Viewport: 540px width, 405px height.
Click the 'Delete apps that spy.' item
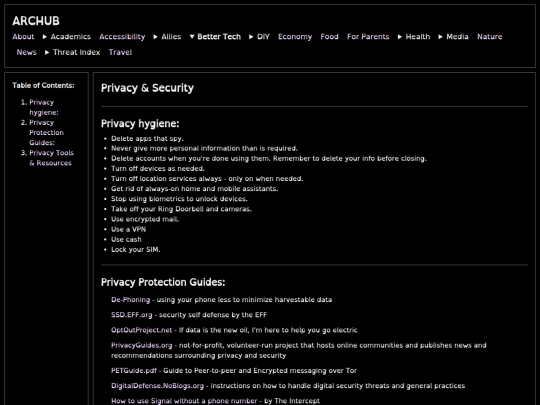pos(147,138)
